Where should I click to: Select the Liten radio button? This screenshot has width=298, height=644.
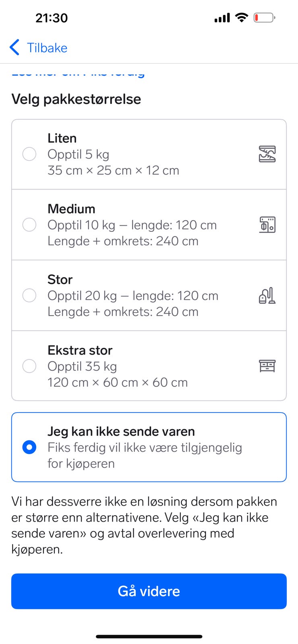29,154
